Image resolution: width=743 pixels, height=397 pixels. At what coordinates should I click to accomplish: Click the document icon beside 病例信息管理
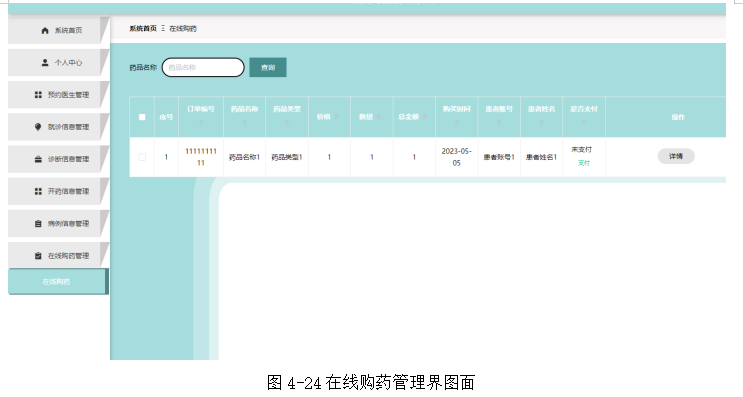(38, 224)
